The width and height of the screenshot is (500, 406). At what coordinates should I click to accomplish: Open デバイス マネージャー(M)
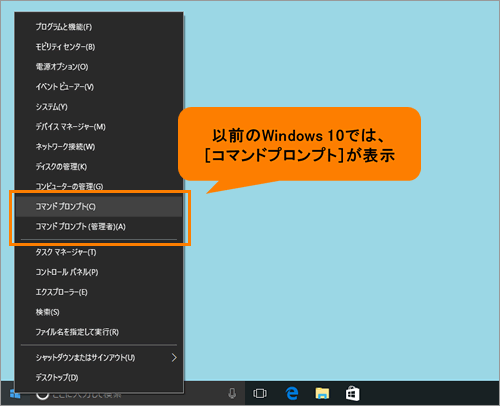tap(99, 127)
